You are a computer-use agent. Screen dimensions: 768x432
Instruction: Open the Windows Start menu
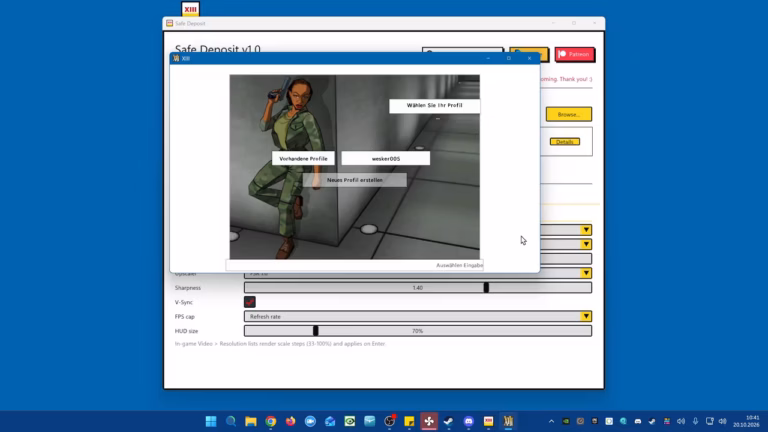click(x=211, y=421)
